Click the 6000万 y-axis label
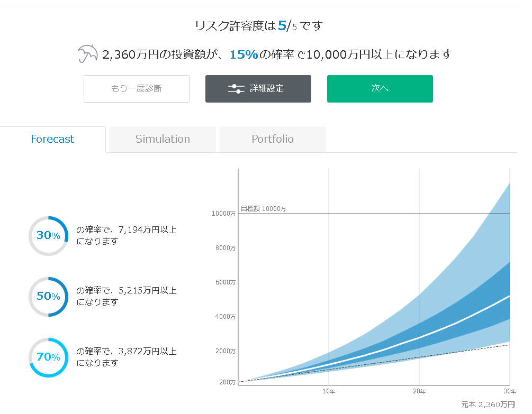Screen dimensions: 532x414 [226, 282]
